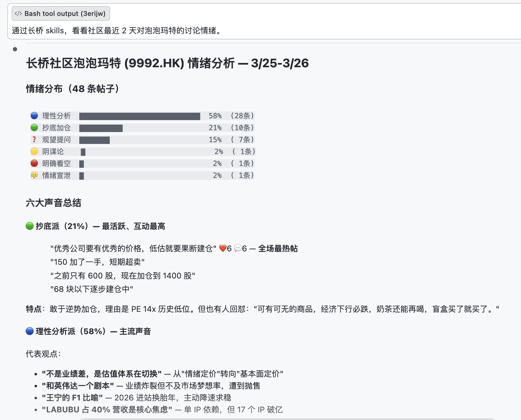Screen dimensions: 521x420
Task: Click the bullet LABUBU 占 40% 营收是核心焦虑
Action: pyautogui.click(x=162, y=410)
